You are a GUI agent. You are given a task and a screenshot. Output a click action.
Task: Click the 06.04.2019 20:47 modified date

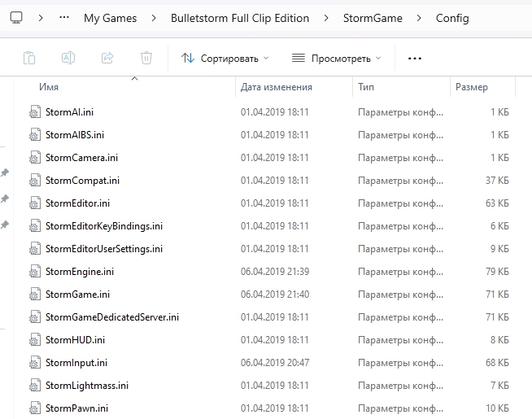click(275, 362)
